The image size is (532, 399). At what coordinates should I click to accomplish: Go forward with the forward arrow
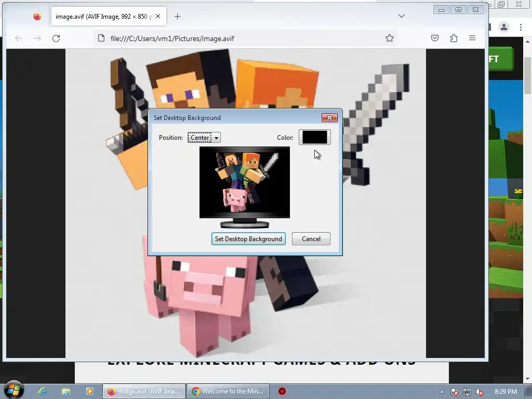37,38
